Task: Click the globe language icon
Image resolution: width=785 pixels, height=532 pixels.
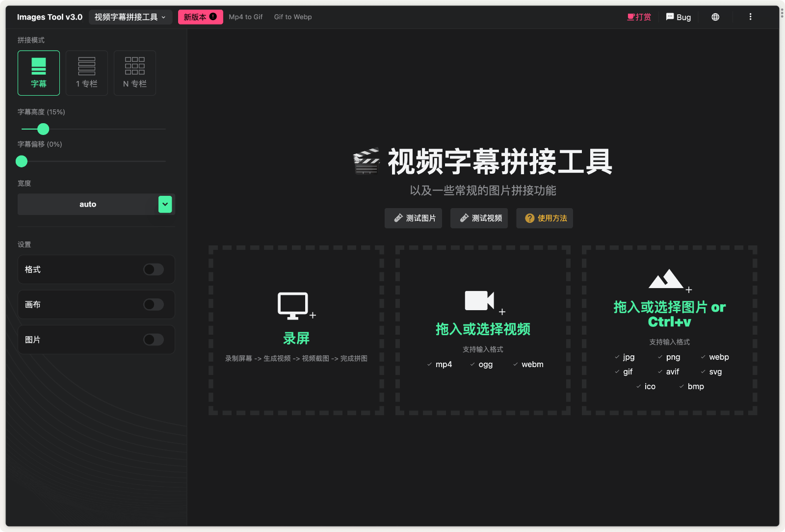Action: [715, 17]
